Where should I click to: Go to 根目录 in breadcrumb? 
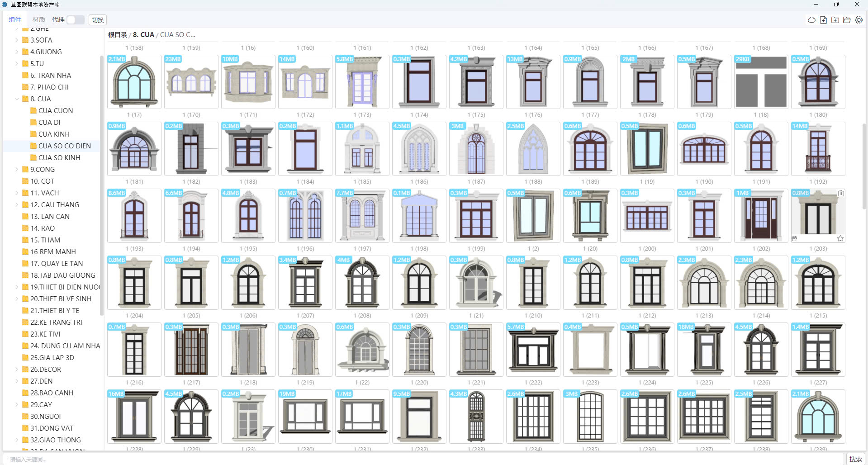[118, 35]
